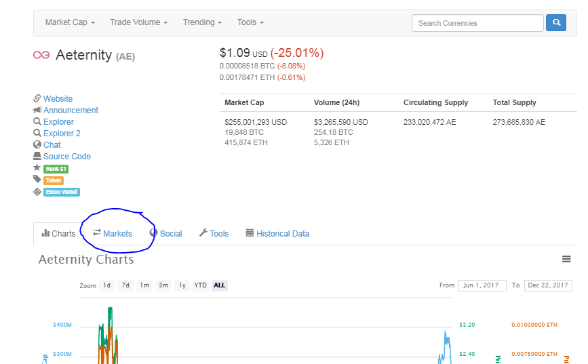The image size is (588, 364).
Task: Open the Source Code link
Action: tap(66, 157)
